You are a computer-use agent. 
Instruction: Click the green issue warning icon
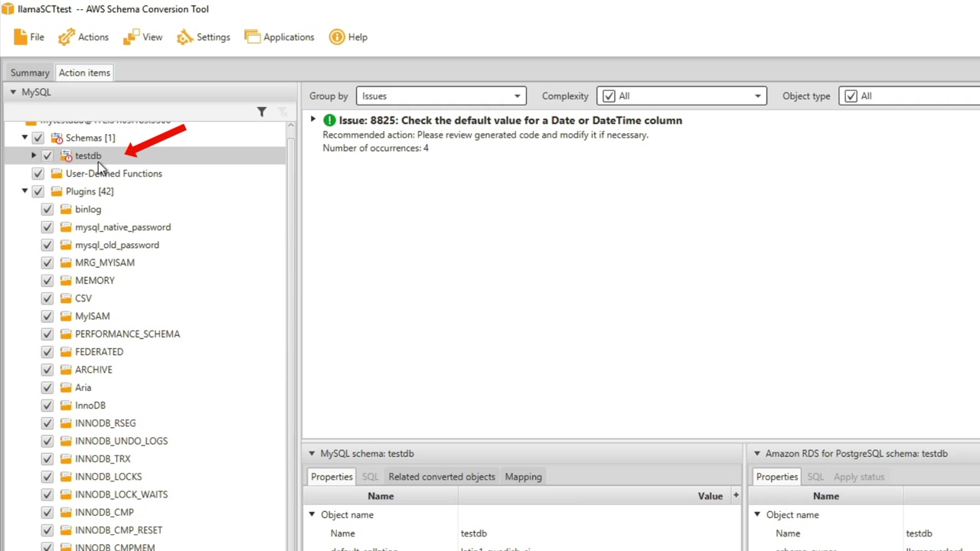click(329, 120)
